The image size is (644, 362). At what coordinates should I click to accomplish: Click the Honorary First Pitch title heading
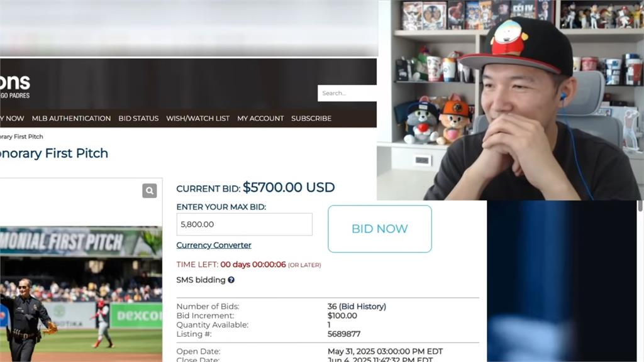click(54, 153)
